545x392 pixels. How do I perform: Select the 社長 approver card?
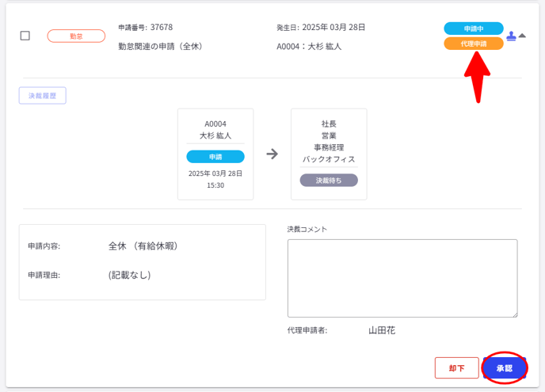coord(329,154)
